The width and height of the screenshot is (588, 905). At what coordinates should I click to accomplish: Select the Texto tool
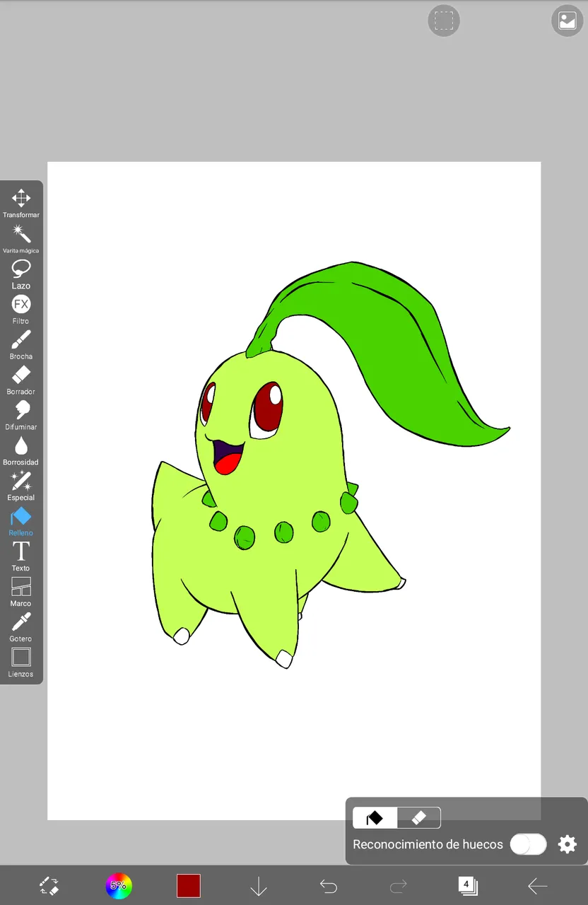click(21, 557)
